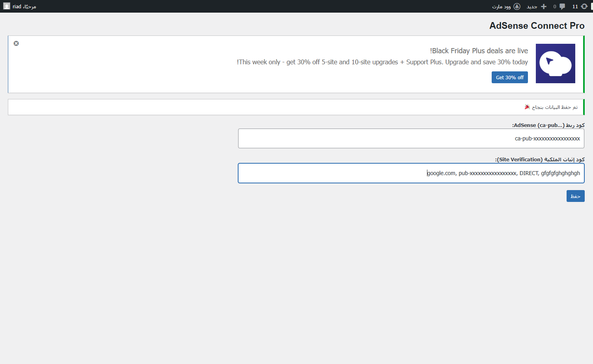Open the "جديد" new content menu
593x364 pixels.
tap(532, 7)
